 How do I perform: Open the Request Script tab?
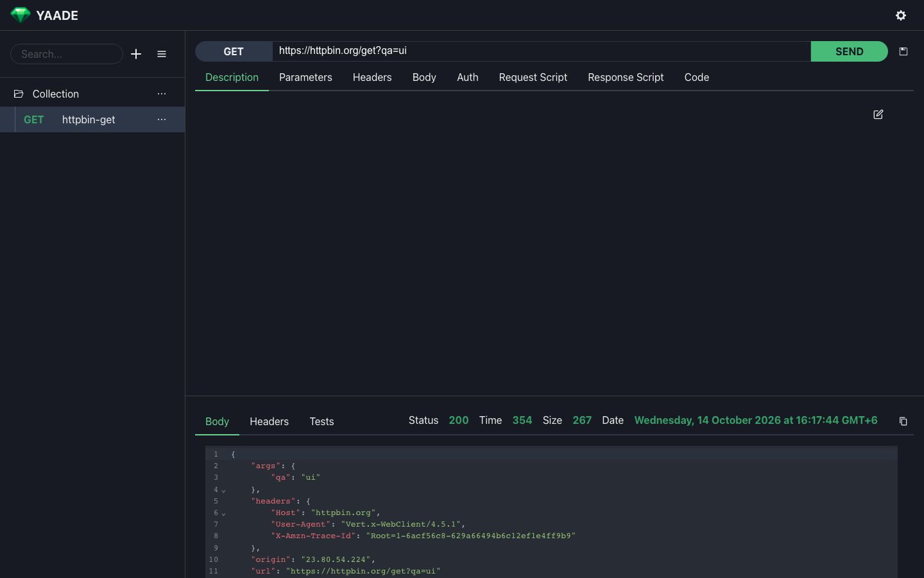(533, 77)
